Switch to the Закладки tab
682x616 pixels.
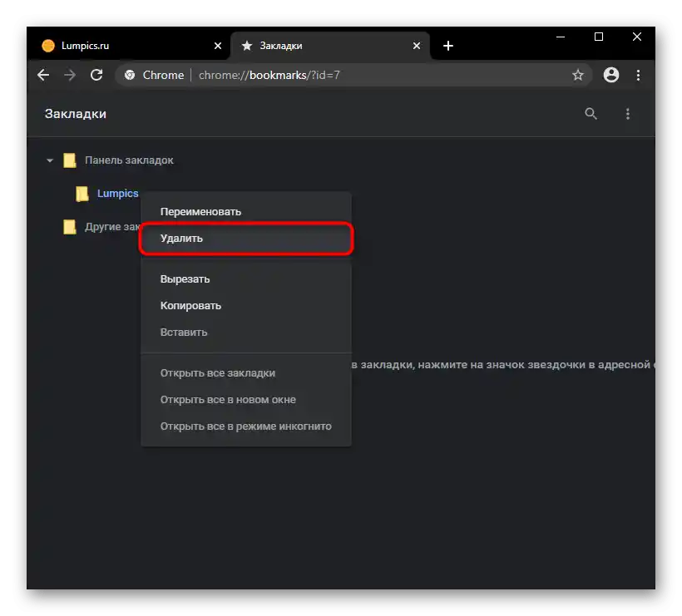click(330, 46)
